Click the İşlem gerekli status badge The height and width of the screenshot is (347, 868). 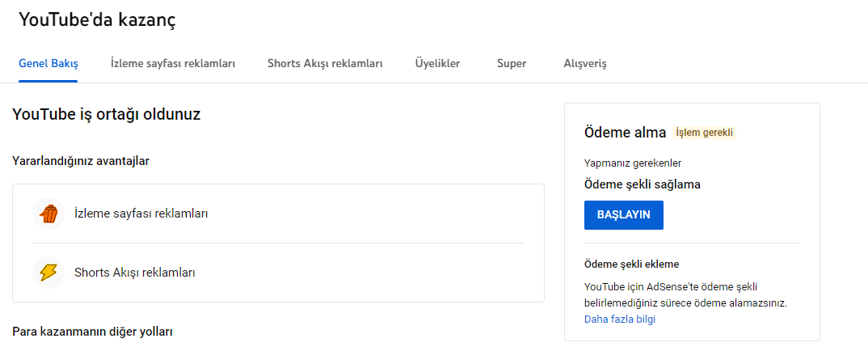coord(704,133)
